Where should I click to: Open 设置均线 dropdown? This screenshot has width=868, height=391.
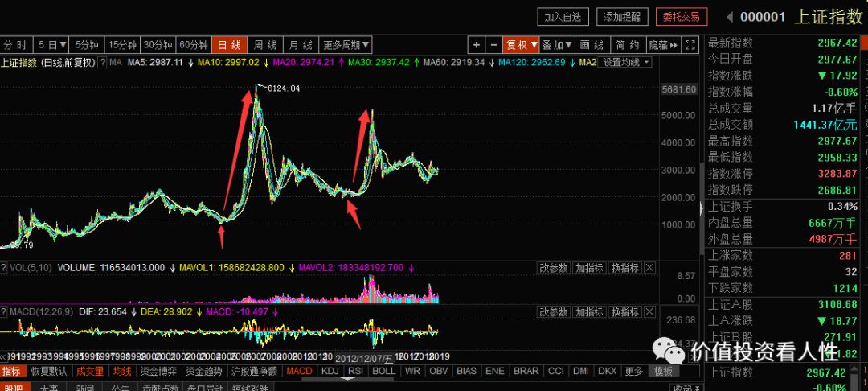(x=625, y=63)
